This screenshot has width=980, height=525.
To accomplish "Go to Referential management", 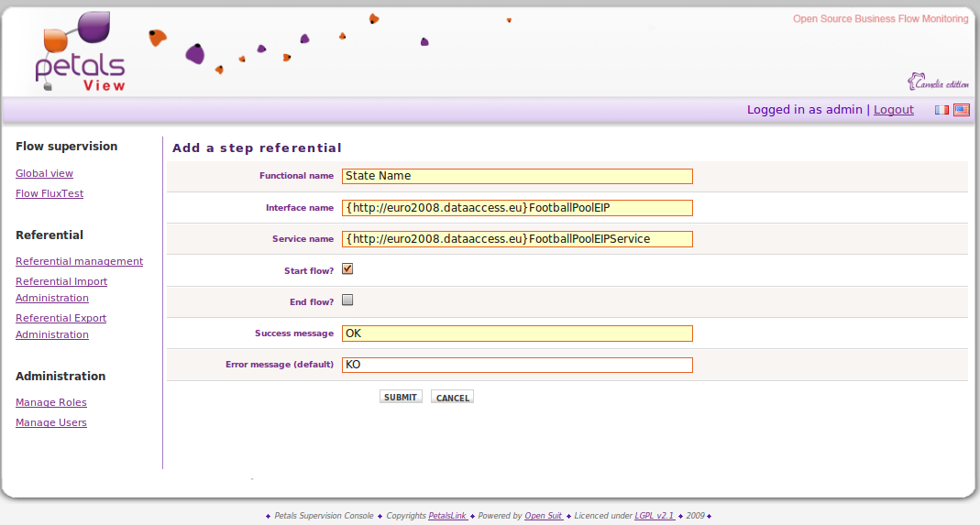I will [x=79, y=261].
